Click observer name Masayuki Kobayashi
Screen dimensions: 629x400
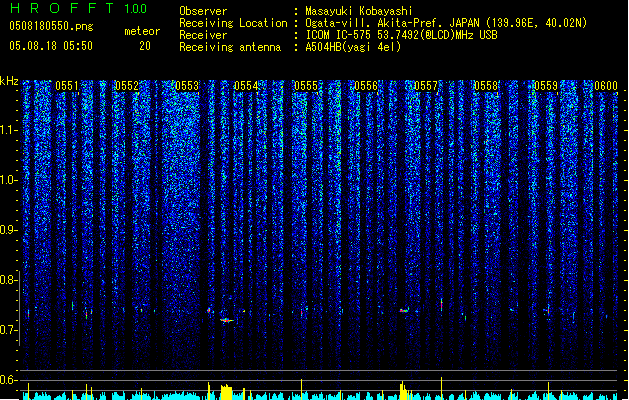tap(359, 11)
